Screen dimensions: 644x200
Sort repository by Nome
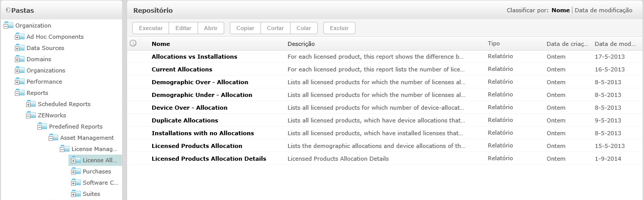pyautogui.click(x=561, y=10)
